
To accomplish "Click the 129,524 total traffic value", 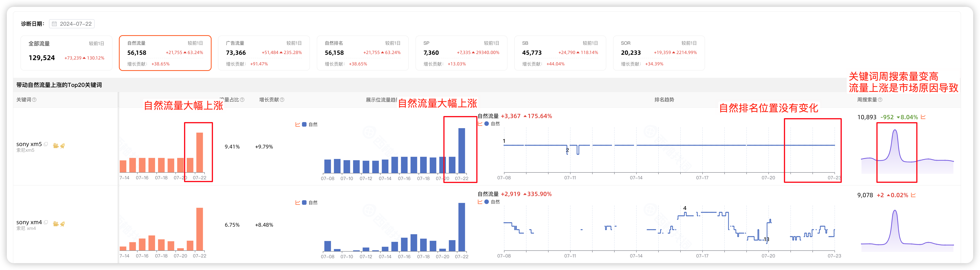I will click(42, 58).
